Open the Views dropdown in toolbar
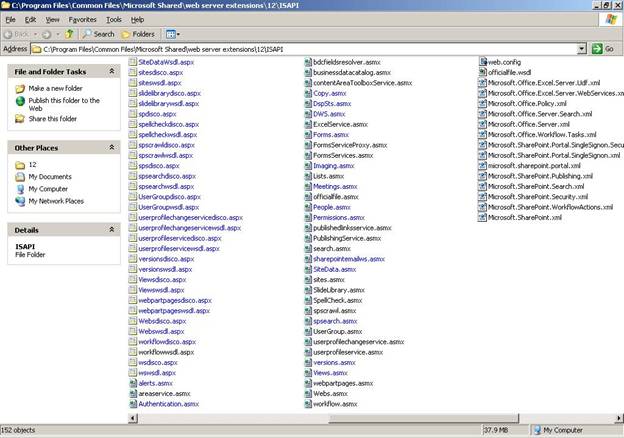This screenshot has height=438, width=624. [x=173, y=34]
